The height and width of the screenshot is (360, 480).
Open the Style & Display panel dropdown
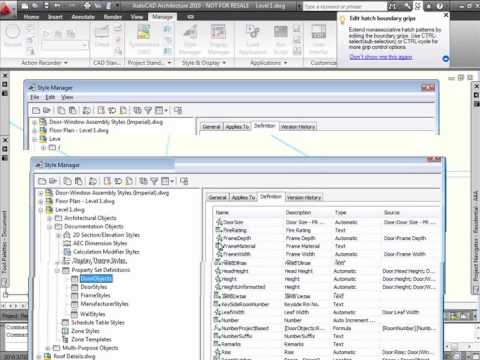point(224,63)
